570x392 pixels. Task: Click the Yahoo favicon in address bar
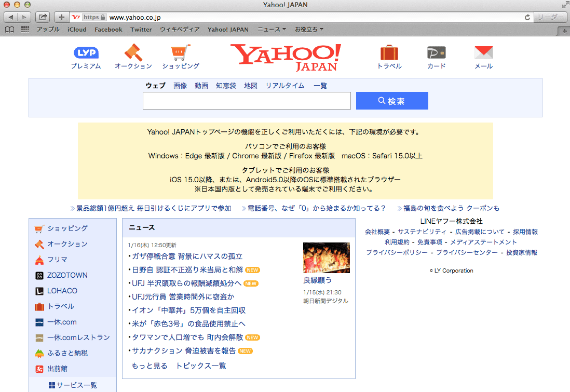point(76,17)
